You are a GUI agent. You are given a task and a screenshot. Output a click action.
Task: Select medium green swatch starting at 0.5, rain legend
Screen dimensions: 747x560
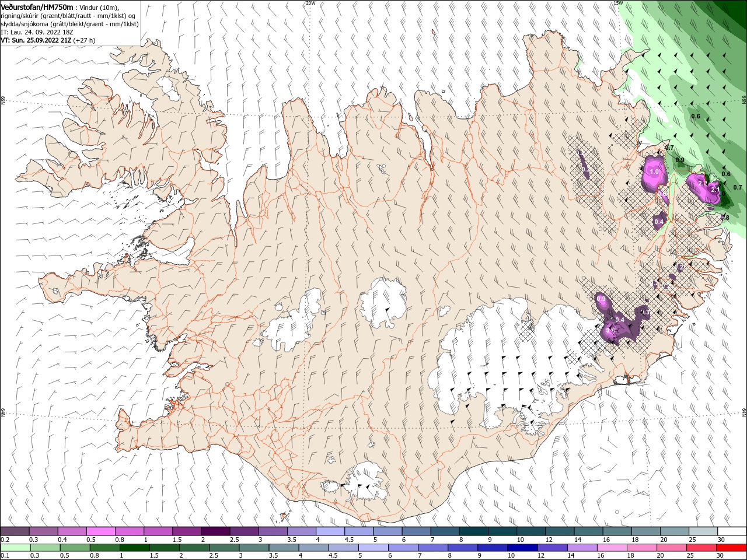click(75, 548)
